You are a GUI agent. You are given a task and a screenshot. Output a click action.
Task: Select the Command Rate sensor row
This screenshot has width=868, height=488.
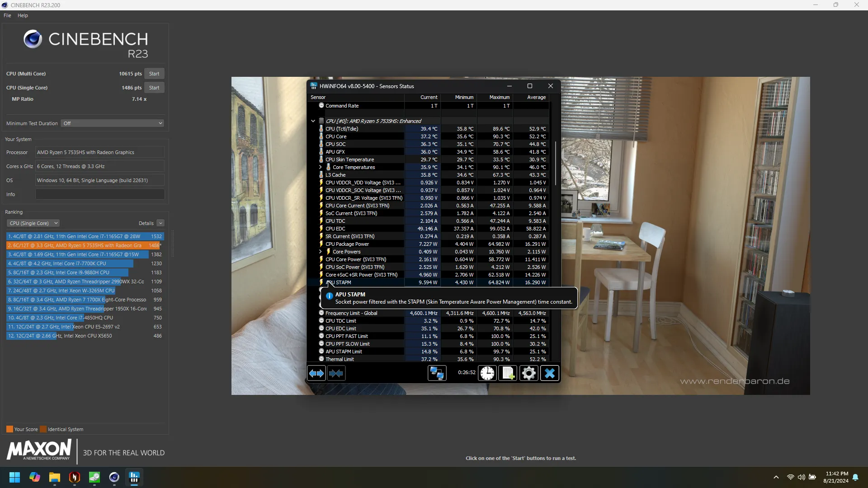[x=429, y=106]
